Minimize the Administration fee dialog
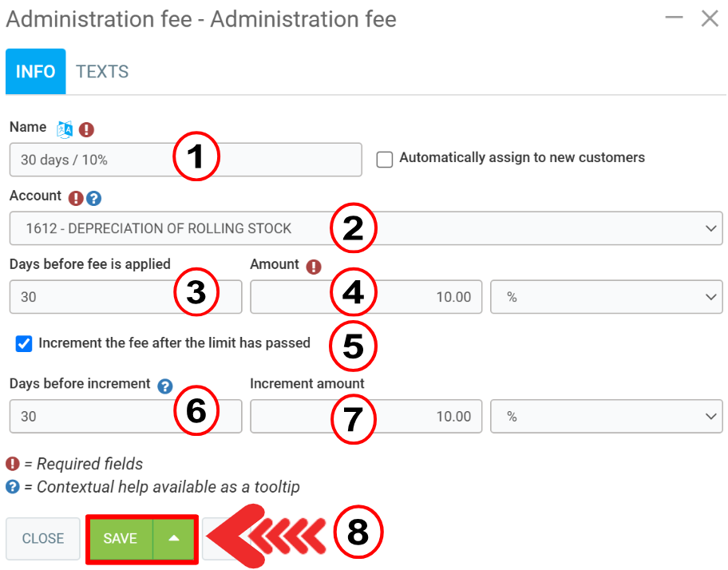This screenshot has width=728, height=570. pos(675,18)
